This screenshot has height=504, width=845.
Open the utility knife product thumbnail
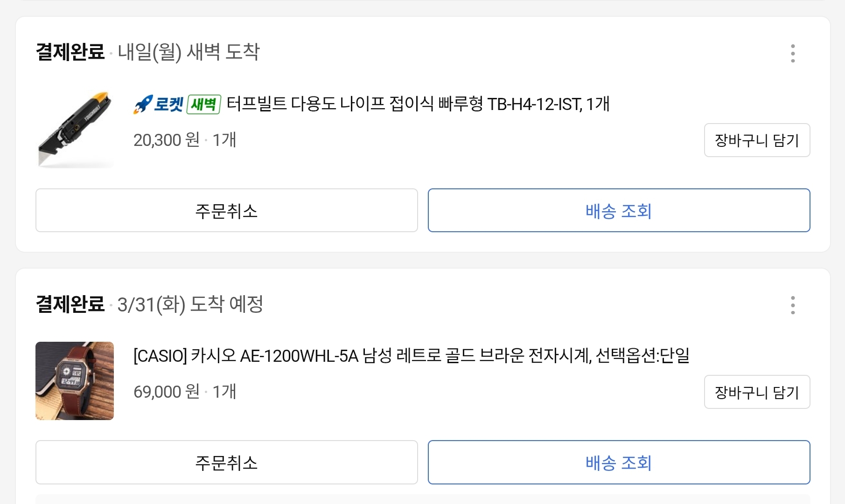point(75,129)
